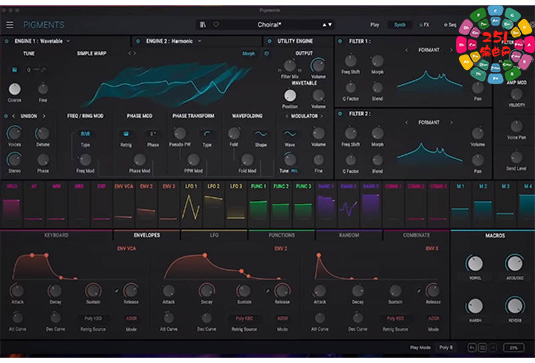Click the Choiral preset name
Image resolution: width=535 pixels, height=363 pixels.
tap(270, 25)
